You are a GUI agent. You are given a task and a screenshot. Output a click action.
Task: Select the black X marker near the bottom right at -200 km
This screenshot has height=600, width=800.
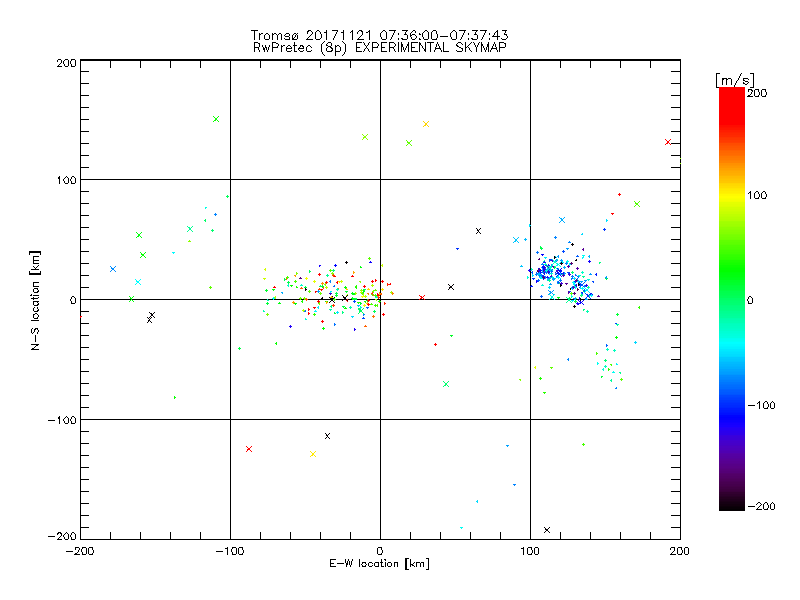click(x=547, y=530)
